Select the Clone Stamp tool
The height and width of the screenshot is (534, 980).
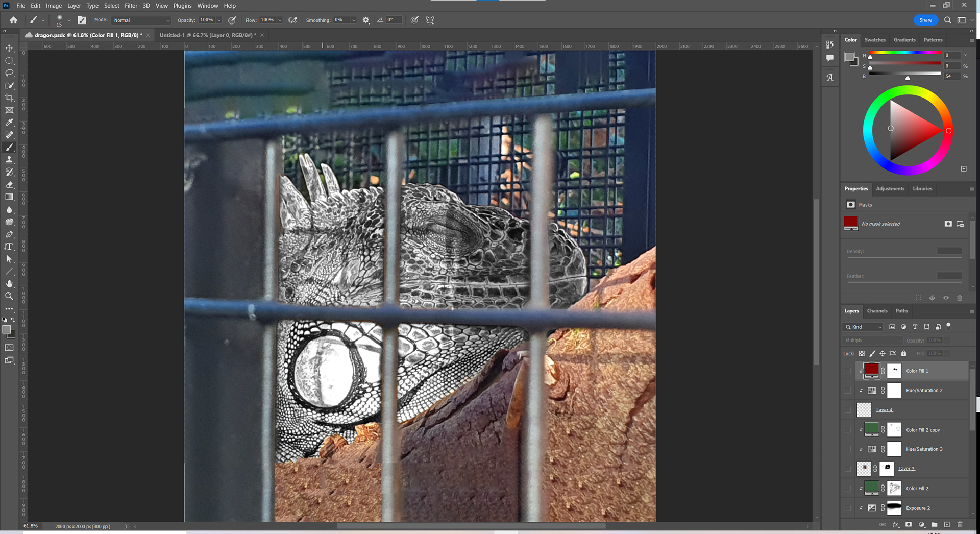pyautogui.click(x=9, y=160)
